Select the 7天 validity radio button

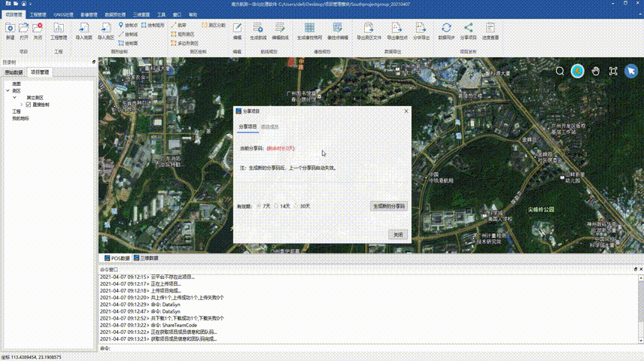coord(259,205)
